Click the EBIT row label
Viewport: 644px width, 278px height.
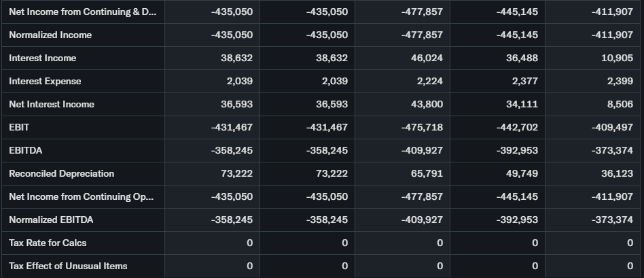click(19, 128)
